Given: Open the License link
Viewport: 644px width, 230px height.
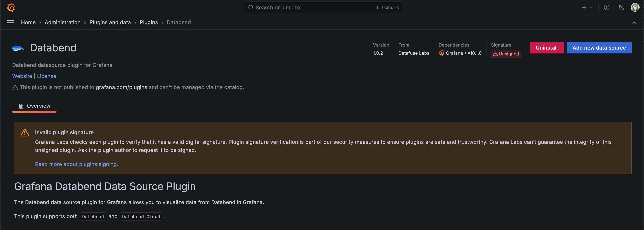Looking at the screenshot, I should click(47, 76).
